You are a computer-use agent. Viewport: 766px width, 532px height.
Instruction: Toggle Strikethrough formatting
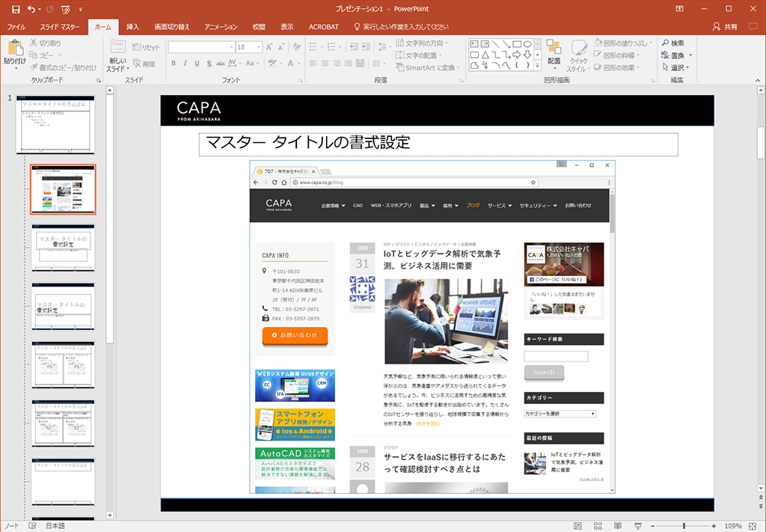pos(221,63)
